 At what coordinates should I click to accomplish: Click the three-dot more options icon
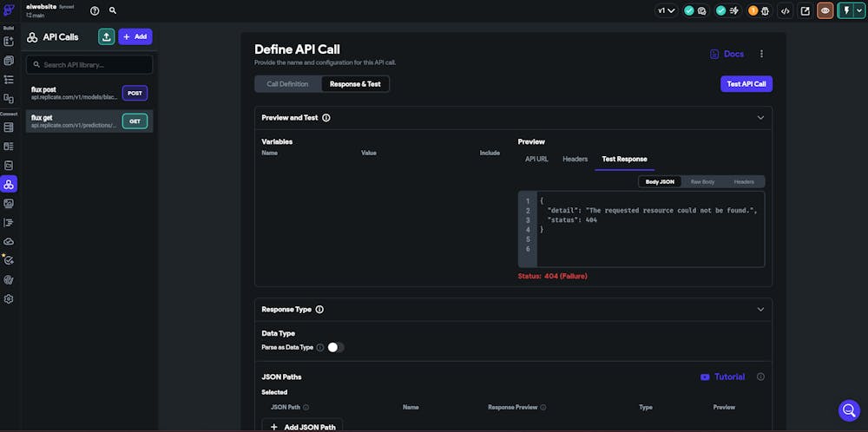(762, 54)
